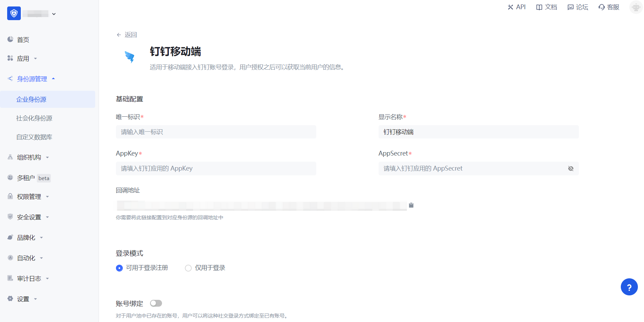This screenshot has height=322, width=644.
Task: Click the AppKey input field
Action: (x=216, y=169)
